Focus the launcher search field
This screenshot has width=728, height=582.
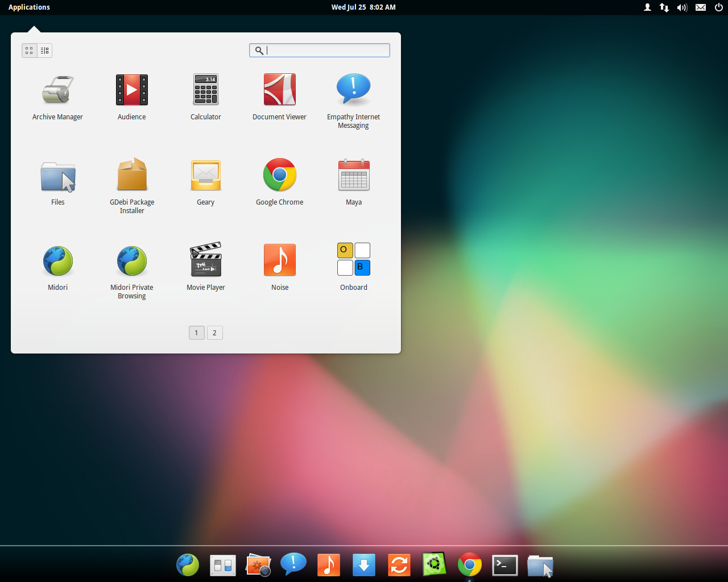click(320, 51)
